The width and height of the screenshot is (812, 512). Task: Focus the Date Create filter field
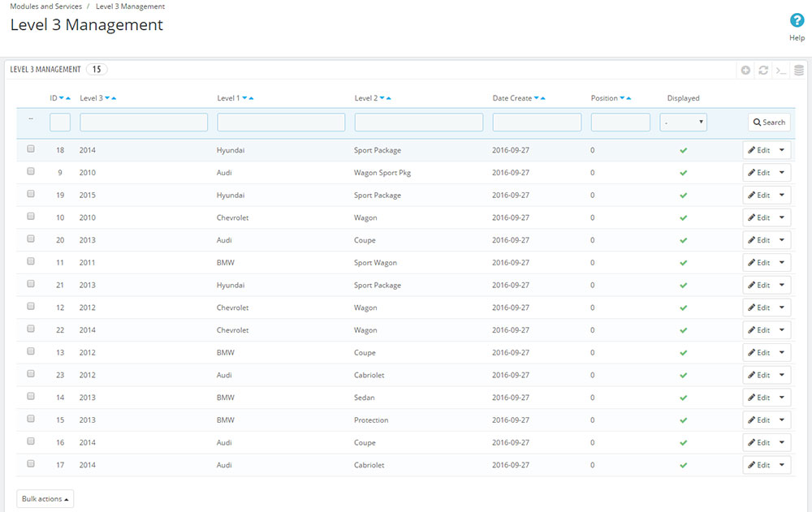pos(537,123)
